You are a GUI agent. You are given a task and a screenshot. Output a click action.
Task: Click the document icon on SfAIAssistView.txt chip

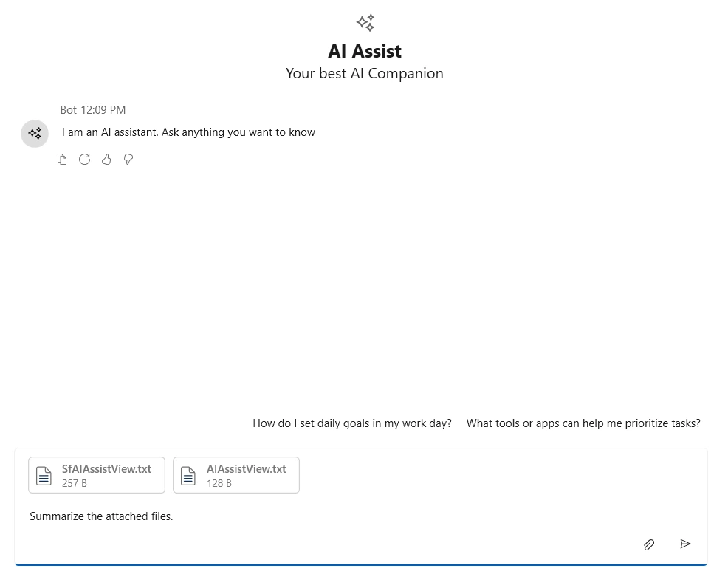(44, 475)
